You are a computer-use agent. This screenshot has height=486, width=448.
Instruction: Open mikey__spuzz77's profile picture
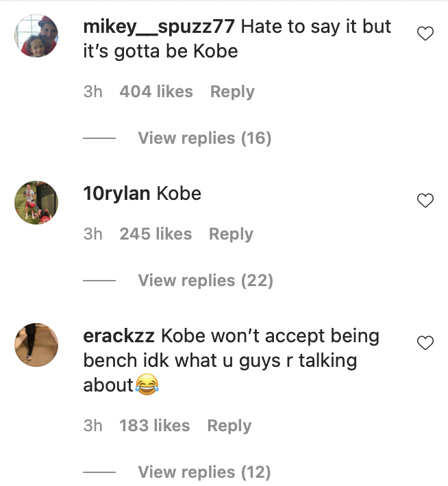point(35,39)
